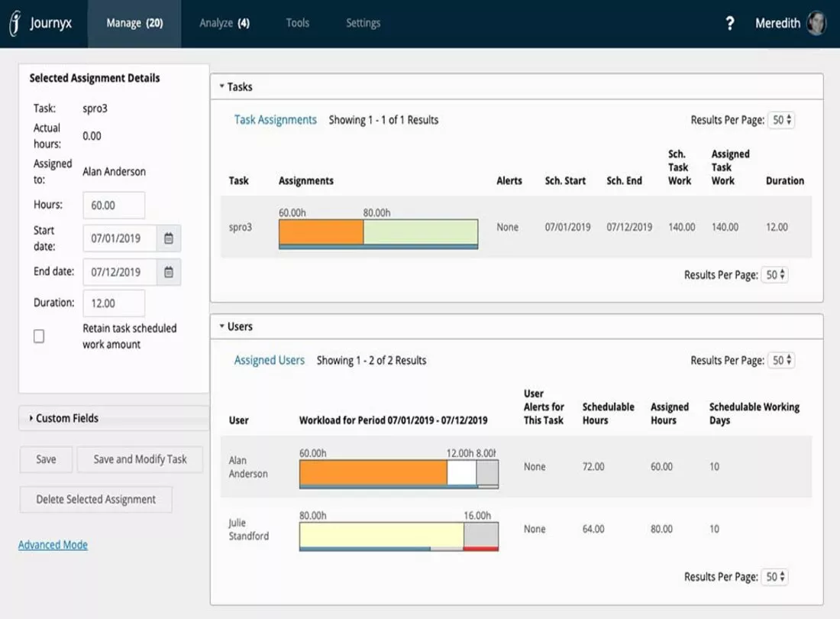Click the Journyx logo icon

(15, 23)
